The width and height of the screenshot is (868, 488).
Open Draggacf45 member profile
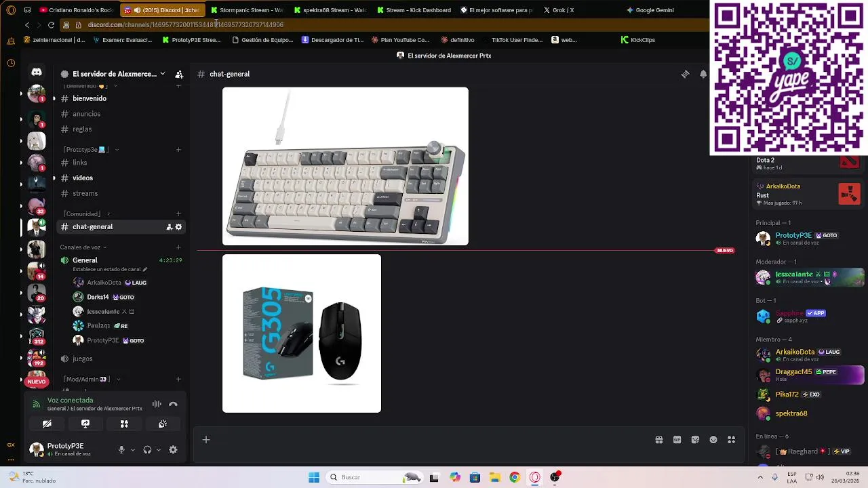click(810, 375)
